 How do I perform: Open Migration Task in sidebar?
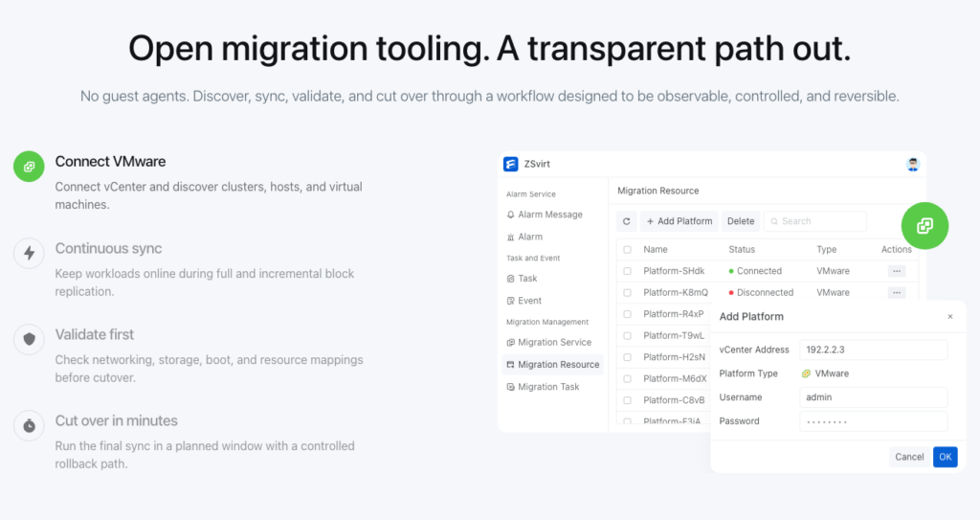(x=548, y=387)
